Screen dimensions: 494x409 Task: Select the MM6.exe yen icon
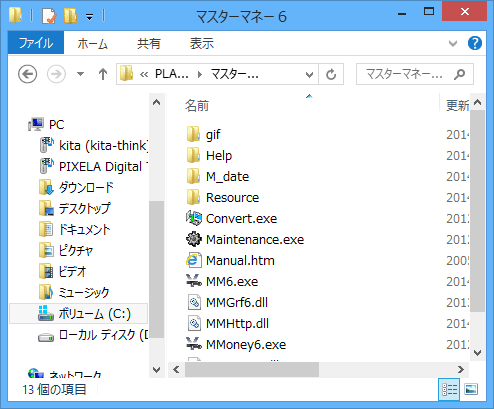(x=194, y=281)
